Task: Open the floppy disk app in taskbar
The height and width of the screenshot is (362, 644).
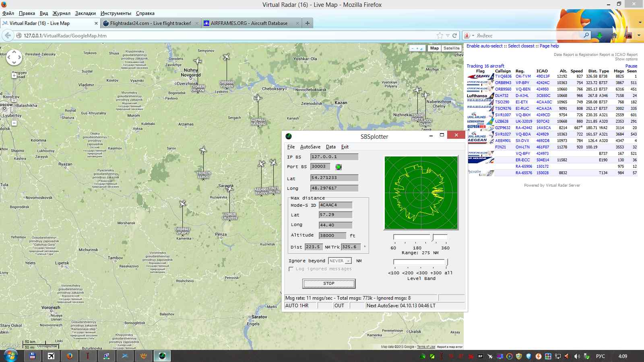Action: 33,356
